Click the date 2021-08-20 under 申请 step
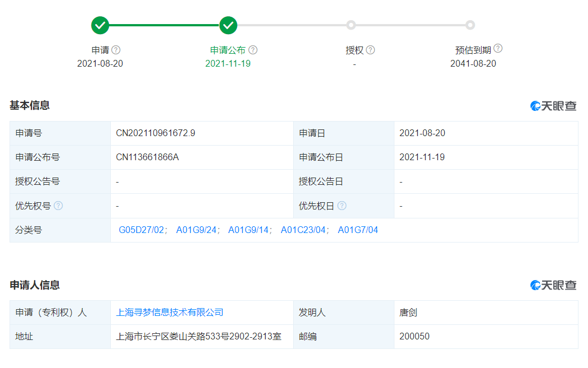Image resolution: width=588 pixels, height=368 pixels. (x=100, y=63)
